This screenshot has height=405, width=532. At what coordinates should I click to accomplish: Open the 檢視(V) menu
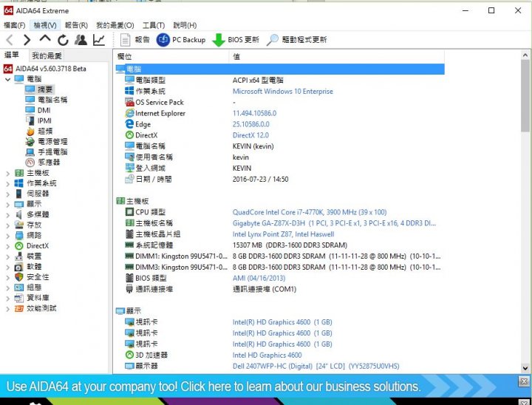pos(45,25)
